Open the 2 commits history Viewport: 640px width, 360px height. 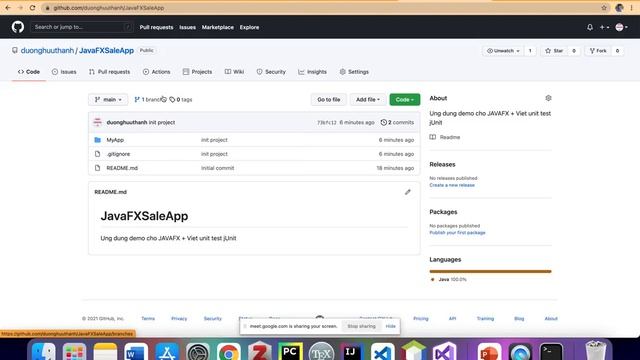click(397, 122)
